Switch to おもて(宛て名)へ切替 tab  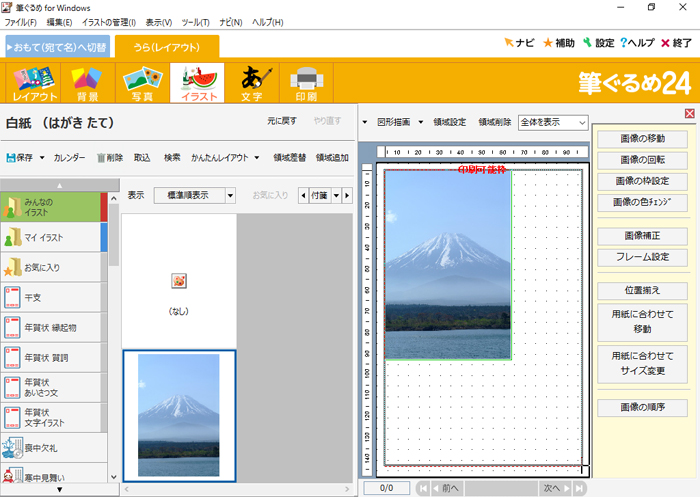pyautogui.click(x=57, y=47)
